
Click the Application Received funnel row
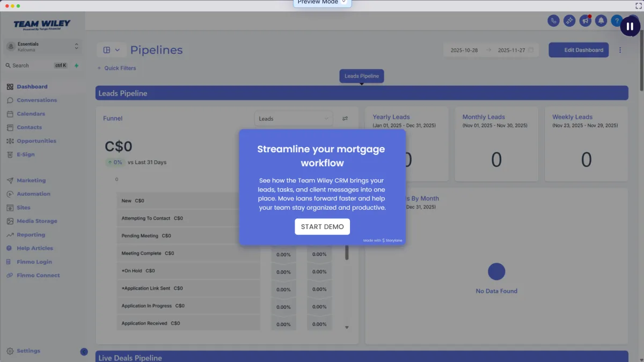point(188,323)
